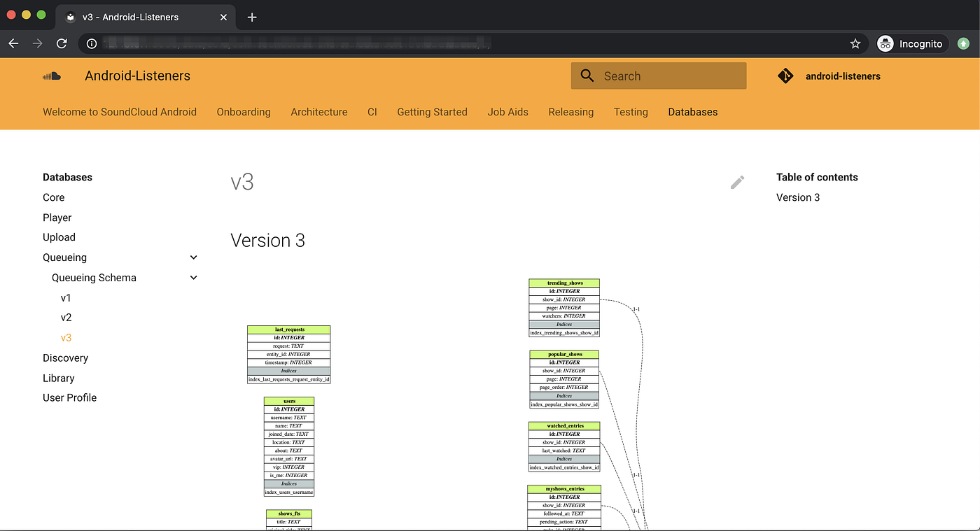Open site info via the address bar icon

point(91,43)
